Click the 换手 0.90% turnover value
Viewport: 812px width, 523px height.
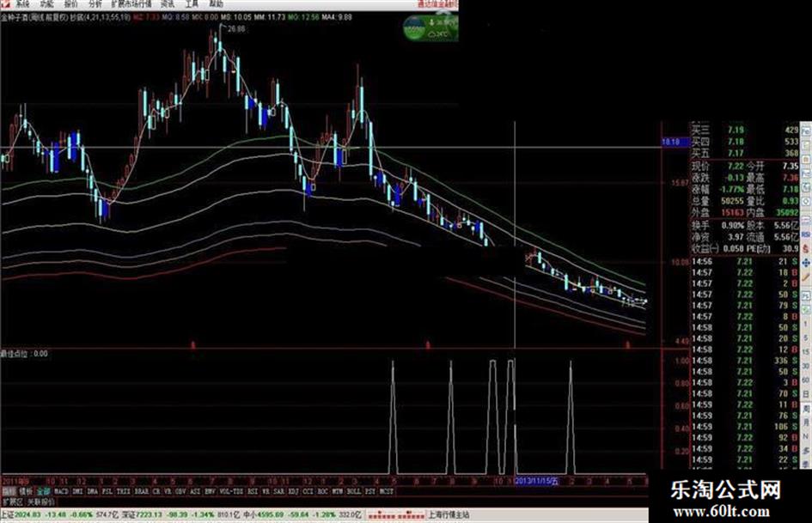(x=733, y=225)
